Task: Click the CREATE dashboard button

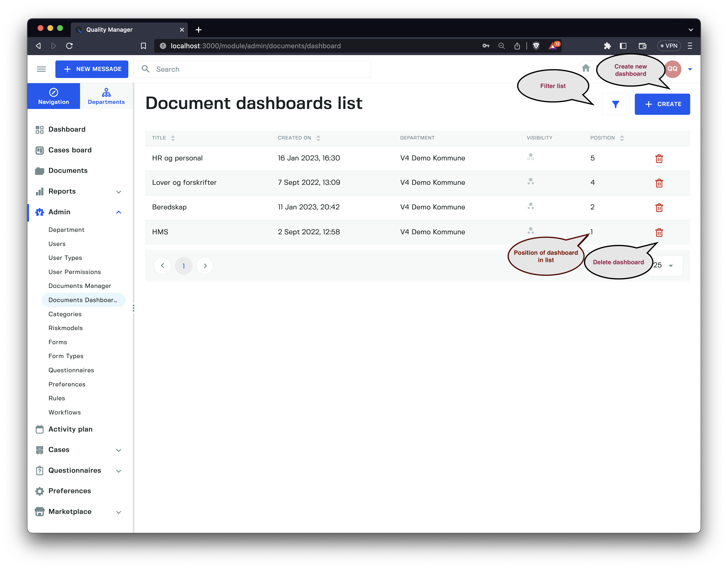Action: coord(662,104)
